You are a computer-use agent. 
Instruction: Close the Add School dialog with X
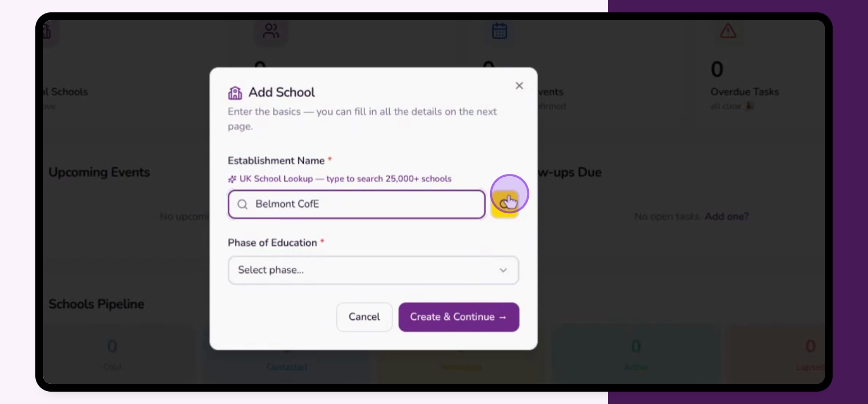tap(519, 86)
